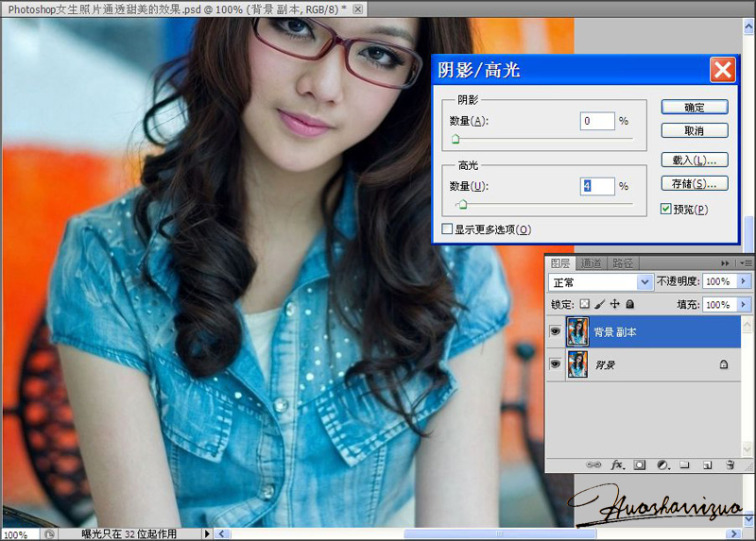The height and width of the screenshot is (541, 756).
Task: Click the add layer mask icon
Action: pyautogui.click(x=640, y=465)
